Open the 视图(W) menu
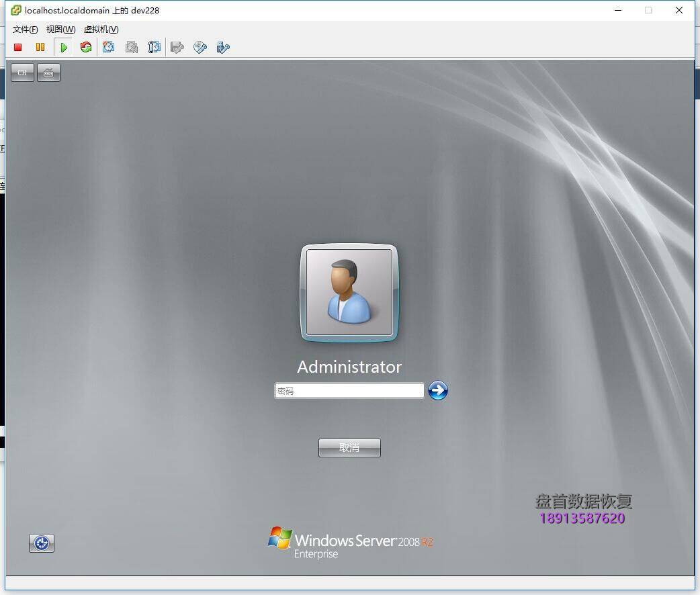This screenshot has height=595, width=700. point(60,30)
